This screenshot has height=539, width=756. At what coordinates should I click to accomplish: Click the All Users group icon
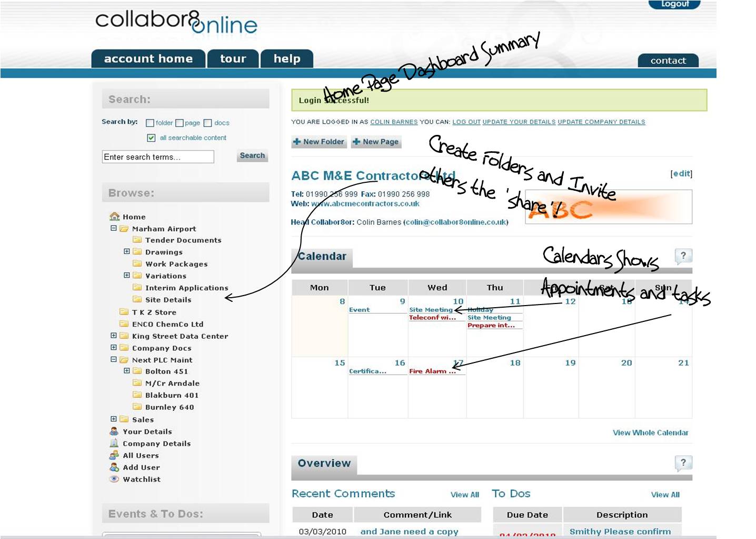[x=114, y=455]
